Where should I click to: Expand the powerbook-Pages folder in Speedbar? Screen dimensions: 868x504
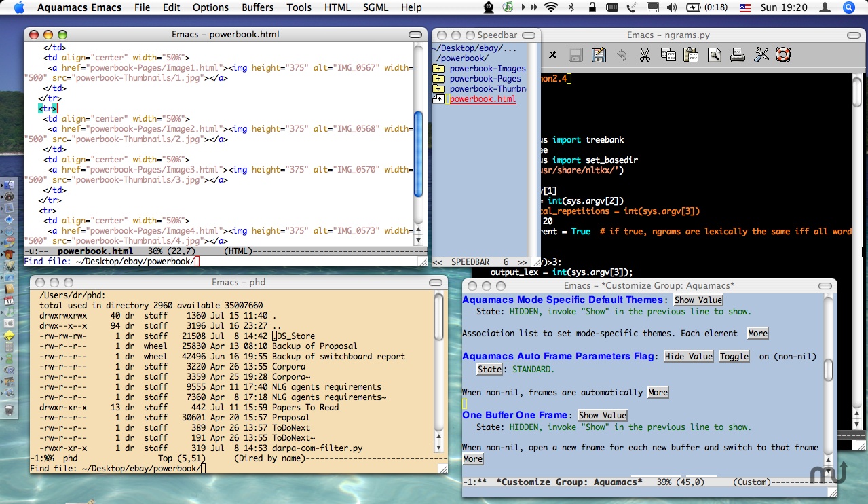[438, 79]
